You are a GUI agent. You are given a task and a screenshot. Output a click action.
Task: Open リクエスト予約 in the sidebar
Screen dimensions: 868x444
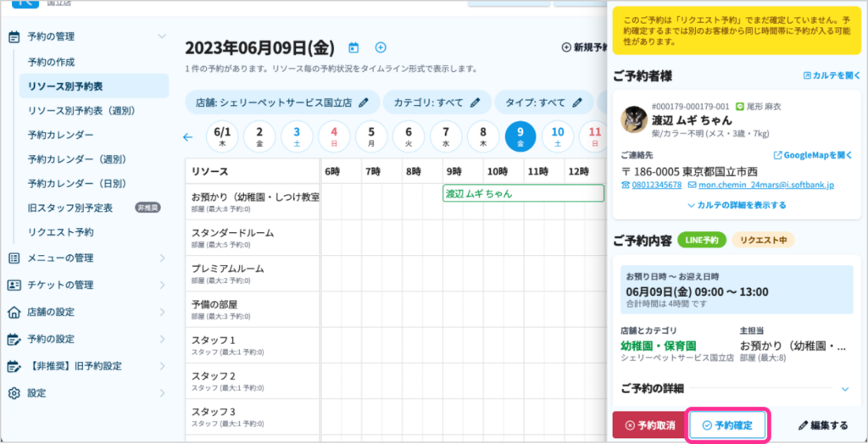click(60, 231)
